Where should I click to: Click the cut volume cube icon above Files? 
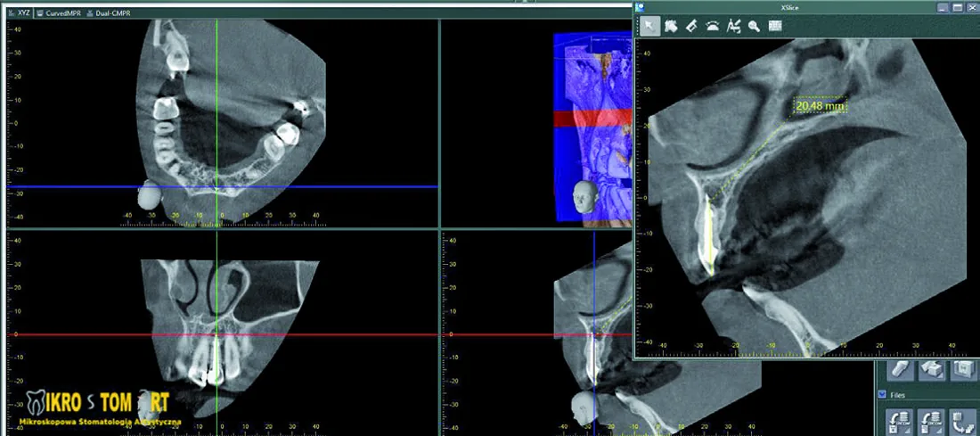931,370
